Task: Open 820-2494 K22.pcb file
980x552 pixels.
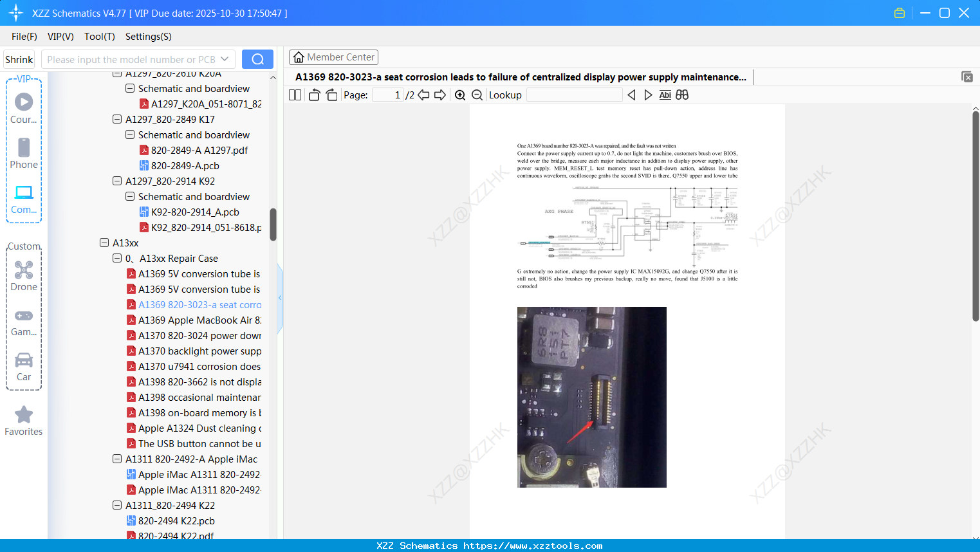Action: [171, 520]
